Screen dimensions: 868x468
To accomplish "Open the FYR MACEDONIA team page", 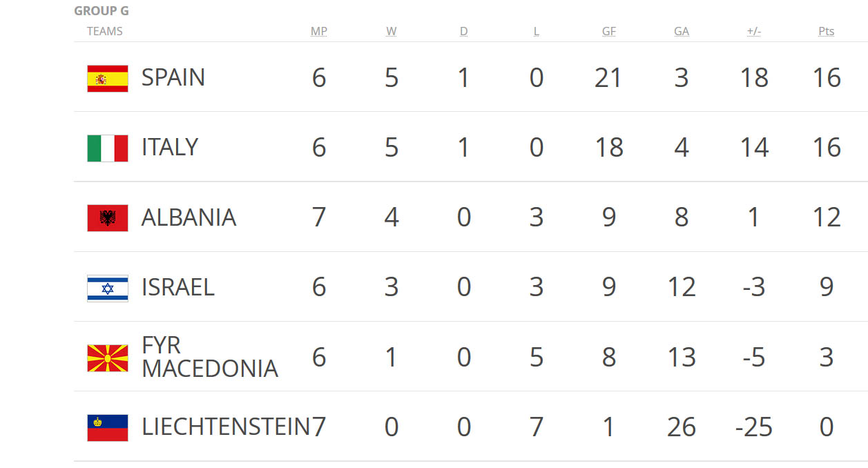I will point(210,357).
